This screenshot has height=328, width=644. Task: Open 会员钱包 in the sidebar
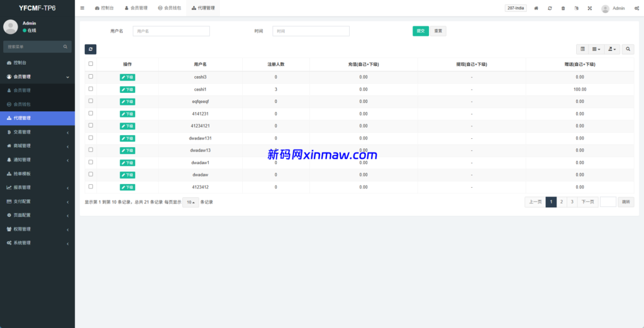pos(37,104)
